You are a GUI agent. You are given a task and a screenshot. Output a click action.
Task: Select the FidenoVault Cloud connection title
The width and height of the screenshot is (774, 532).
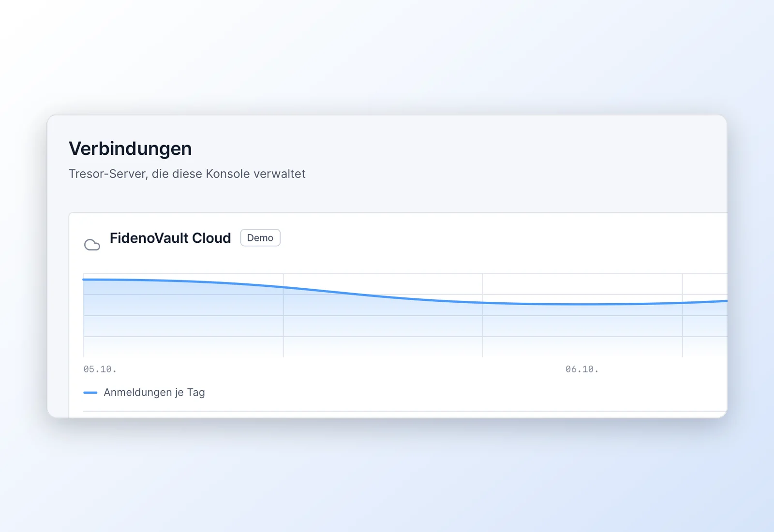(170, 238)
